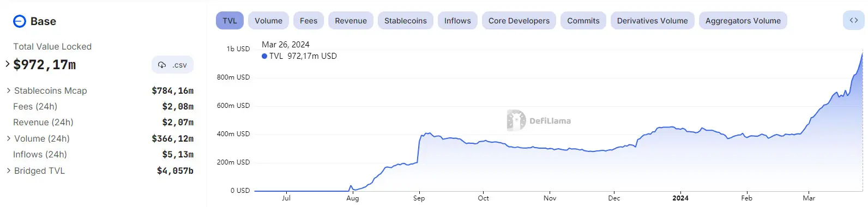This screenshot has height=207, width=868.
Task: Open the embed chart code icon
Action: point(854,21)
